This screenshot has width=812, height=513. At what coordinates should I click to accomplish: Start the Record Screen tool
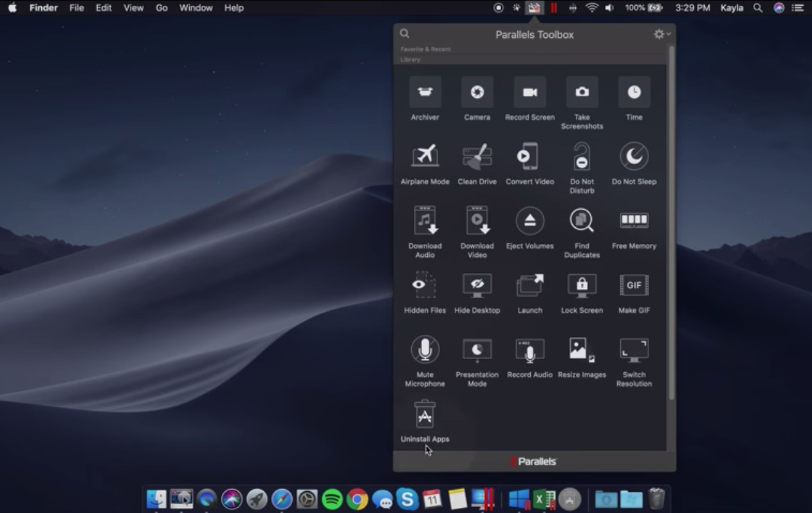click(x=530, y=92)
